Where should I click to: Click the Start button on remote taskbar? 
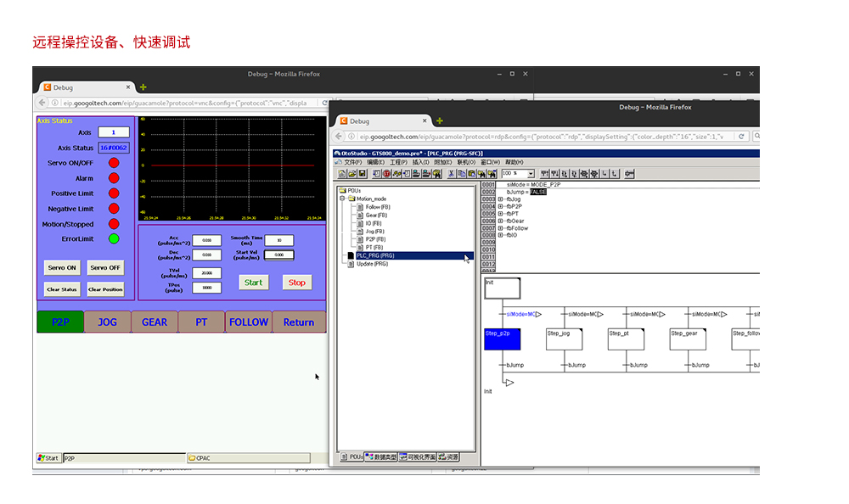click(x=48, y=458)
